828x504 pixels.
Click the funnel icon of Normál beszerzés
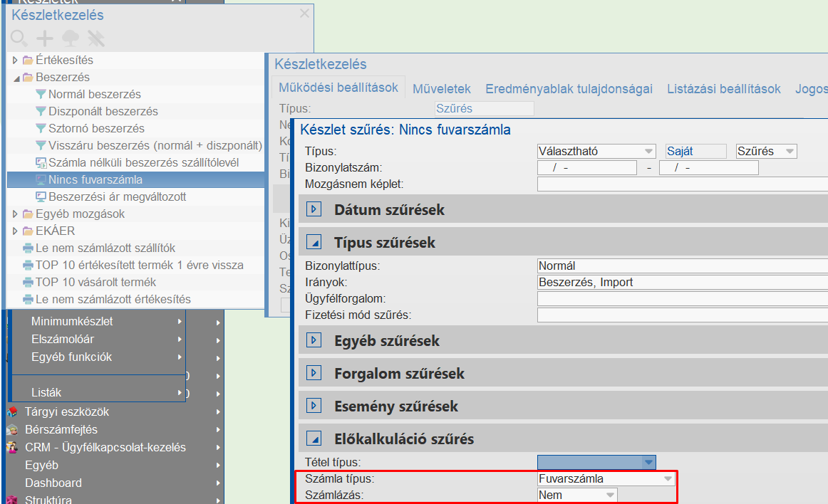point(41,95)
